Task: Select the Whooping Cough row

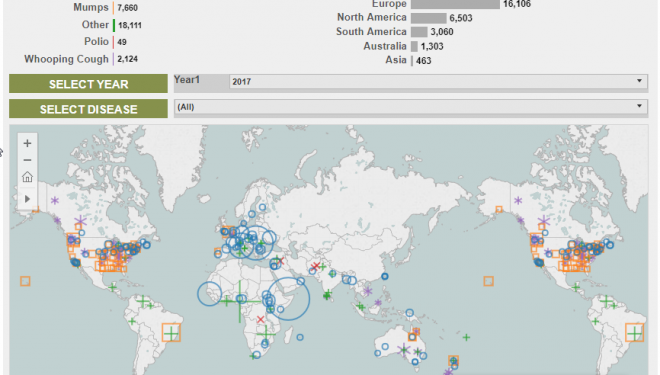Action: (81, 59)
